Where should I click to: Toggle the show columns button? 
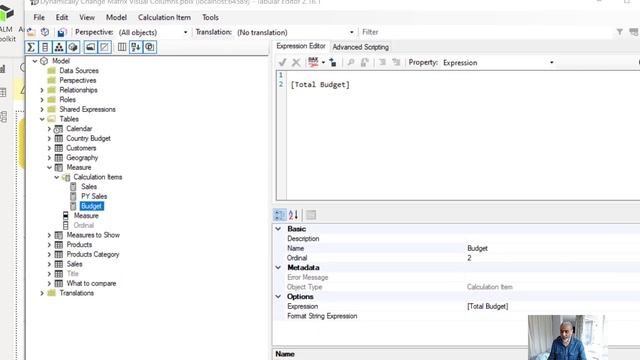point(45,47)
